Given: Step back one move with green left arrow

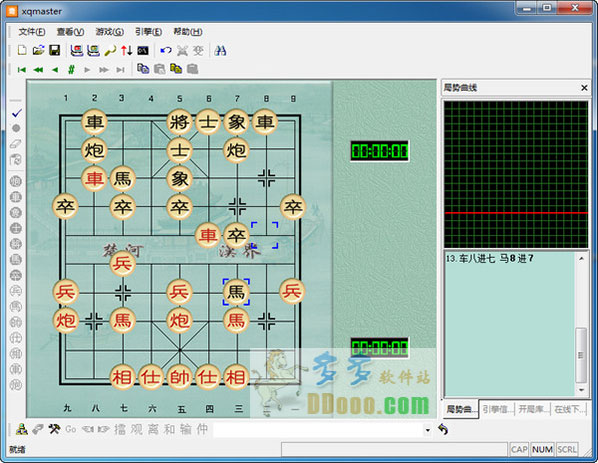Looking at the screenshot, I should 55,70.
